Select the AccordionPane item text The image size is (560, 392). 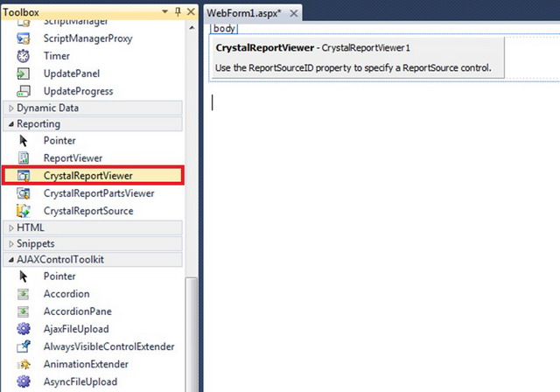[x=78, y=311]
